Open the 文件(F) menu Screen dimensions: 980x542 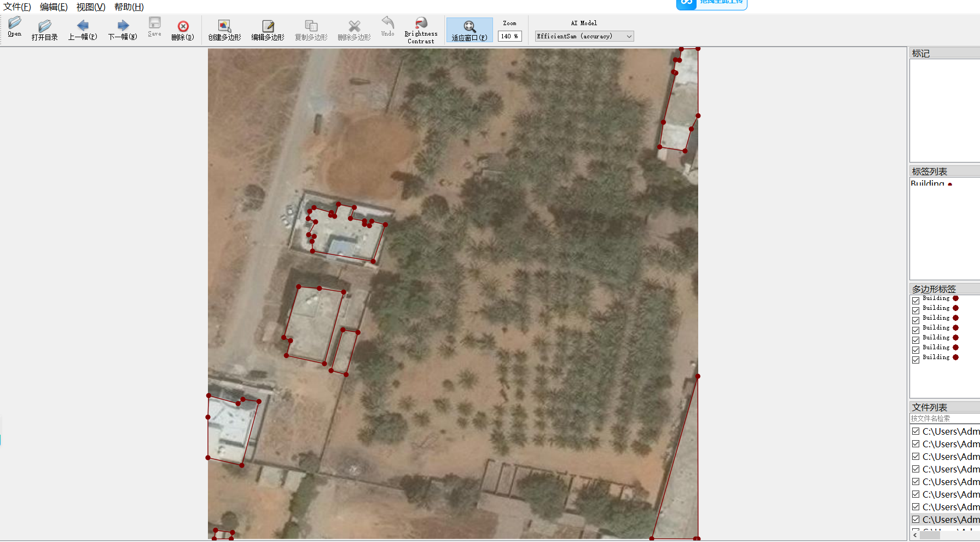[17, 7]
